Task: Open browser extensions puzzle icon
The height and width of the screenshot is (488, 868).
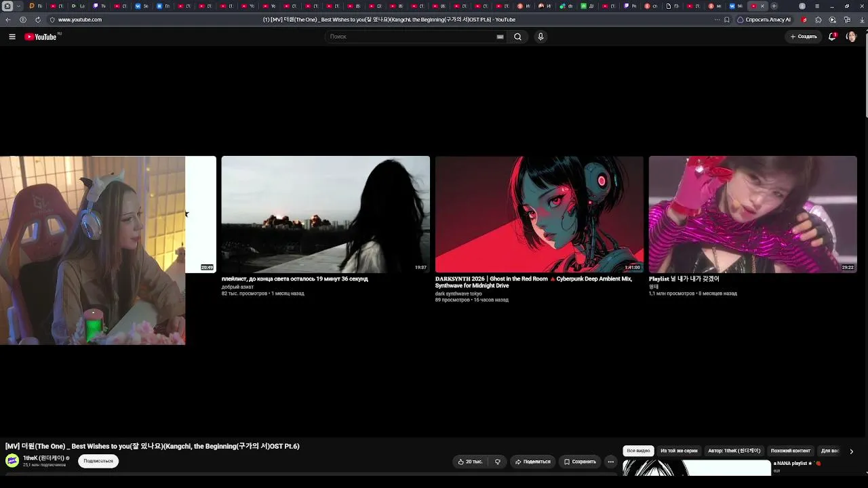Action: 818,20
